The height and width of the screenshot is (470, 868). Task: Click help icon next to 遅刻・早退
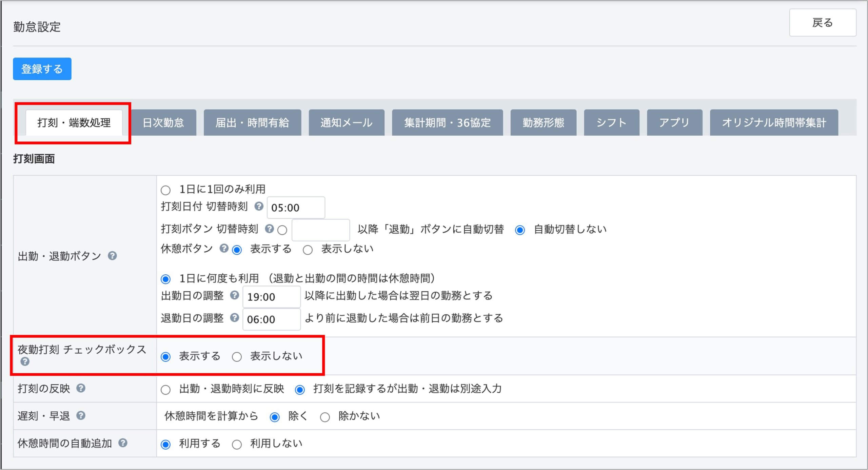pos(81,415)
